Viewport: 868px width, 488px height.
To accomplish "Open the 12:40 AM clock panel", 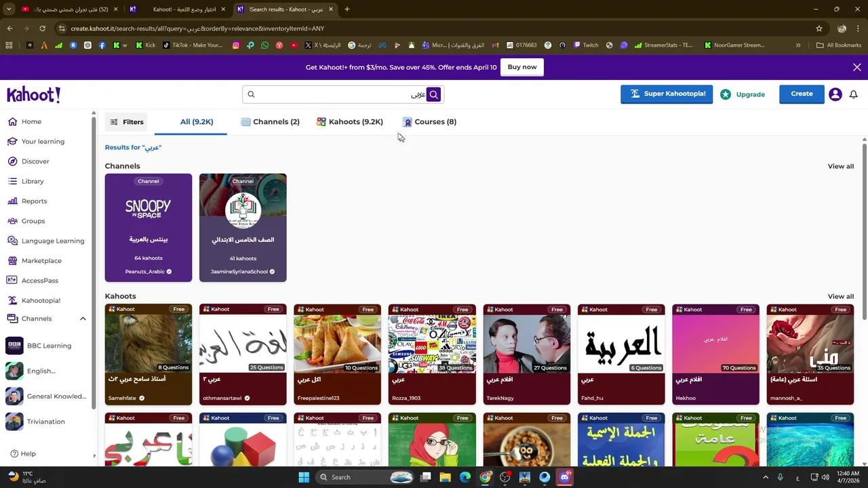I will click(848, 477).
